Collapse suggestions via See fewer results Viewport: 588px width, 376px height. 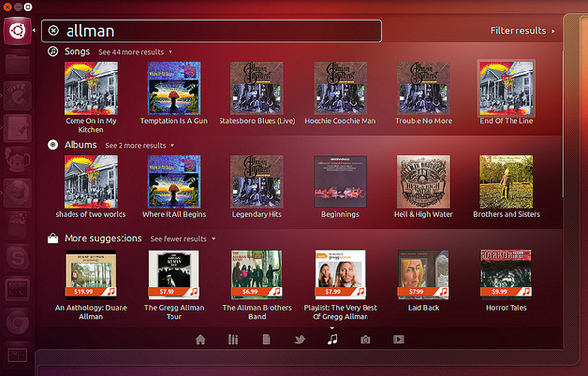pos(182,239)
